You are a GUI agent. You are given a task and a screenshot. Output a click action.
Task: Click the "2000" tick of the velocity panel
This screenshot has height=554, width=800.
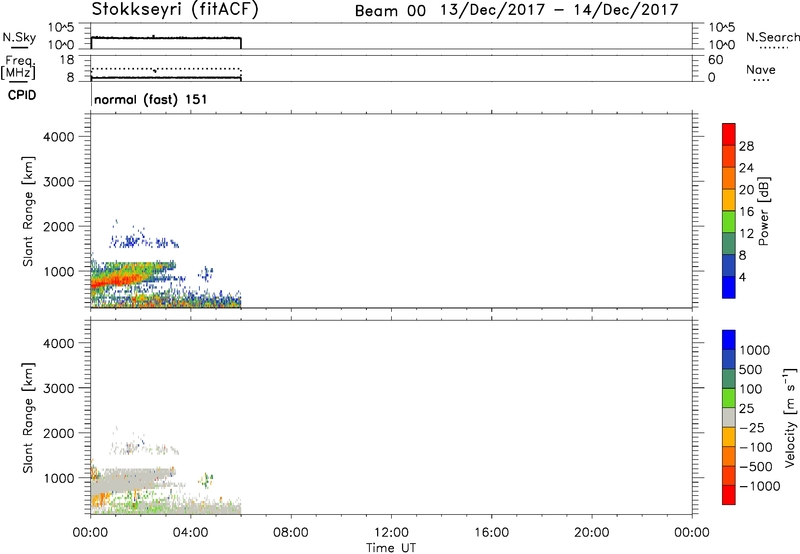[x=59, y=433]
